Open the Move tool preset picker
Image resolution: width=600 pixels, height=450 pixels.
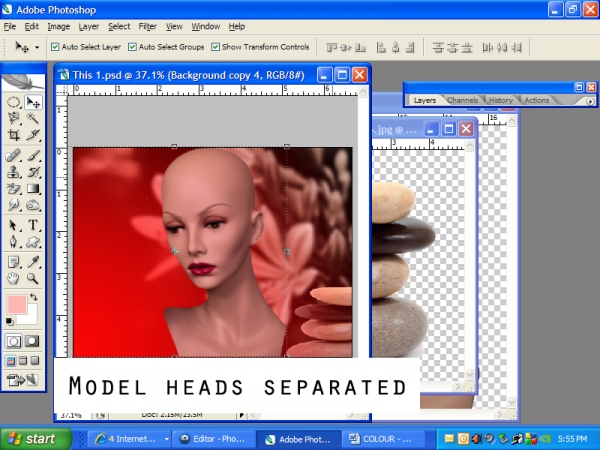click(37, 47)
